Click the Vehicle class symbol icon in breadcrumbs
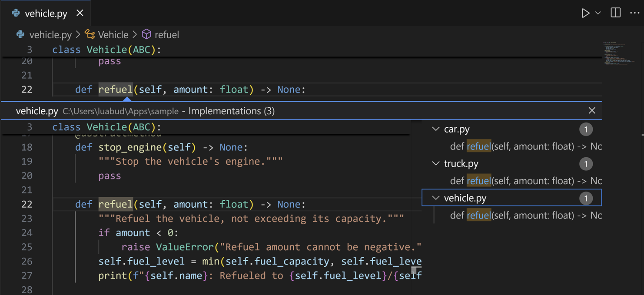 90,34
